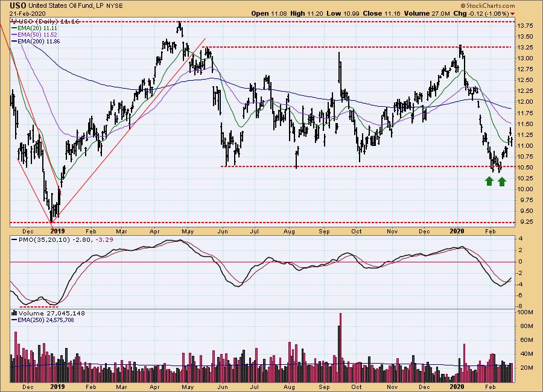
Task: Click the USO ticker symbol title
Action: (18, 5)
